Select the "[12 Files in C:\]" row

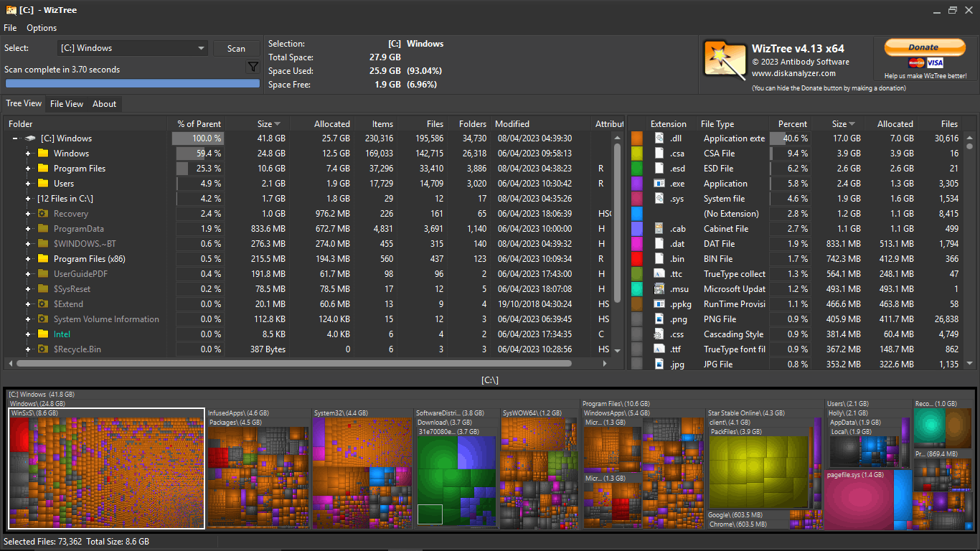[308, 199]
